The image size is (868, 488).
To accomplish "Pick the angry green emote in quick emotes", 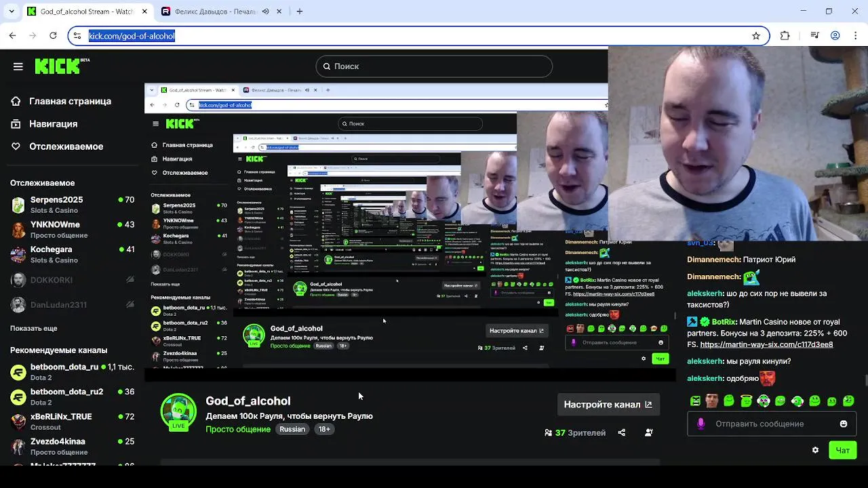I will [x=695, y=401].
